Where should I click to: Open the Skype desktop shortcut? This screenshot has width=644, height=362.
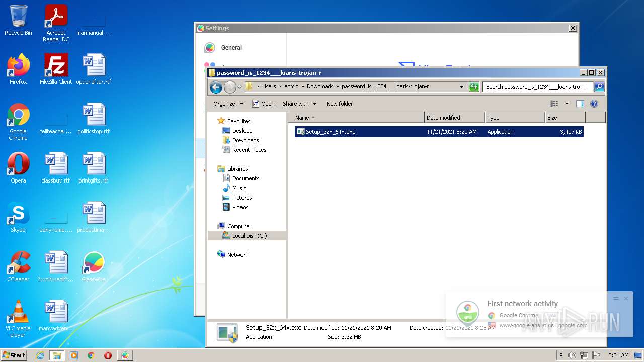(x=18, y=217)
